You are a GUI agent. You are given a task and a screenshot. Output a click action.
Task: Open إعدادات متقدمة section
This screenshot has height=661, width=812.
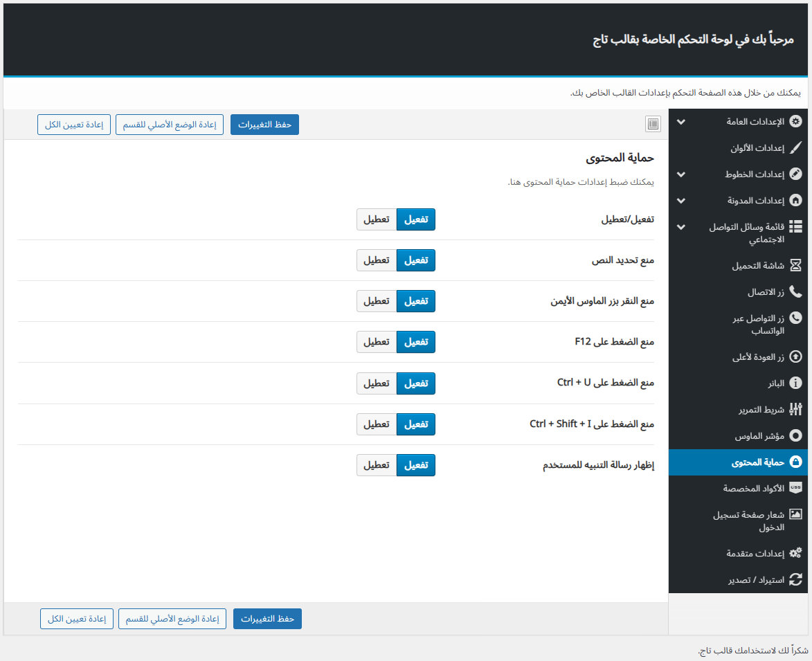(755, 554)
